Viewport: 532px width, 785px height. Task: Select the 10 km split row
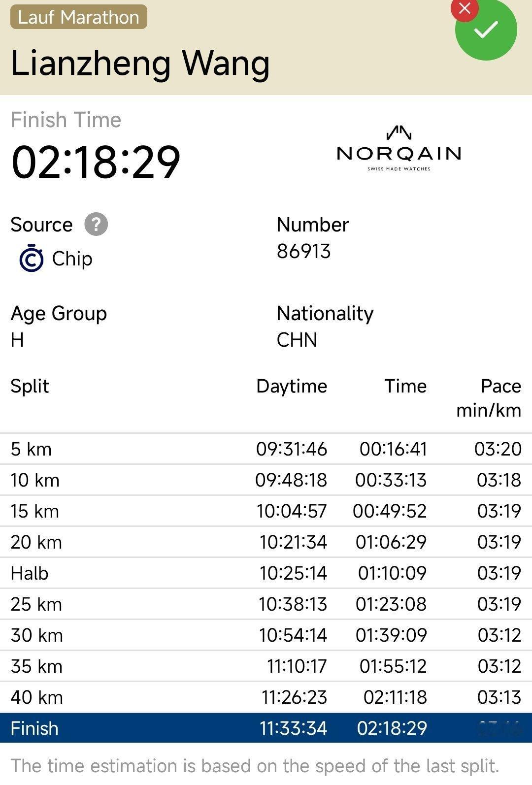266,480
